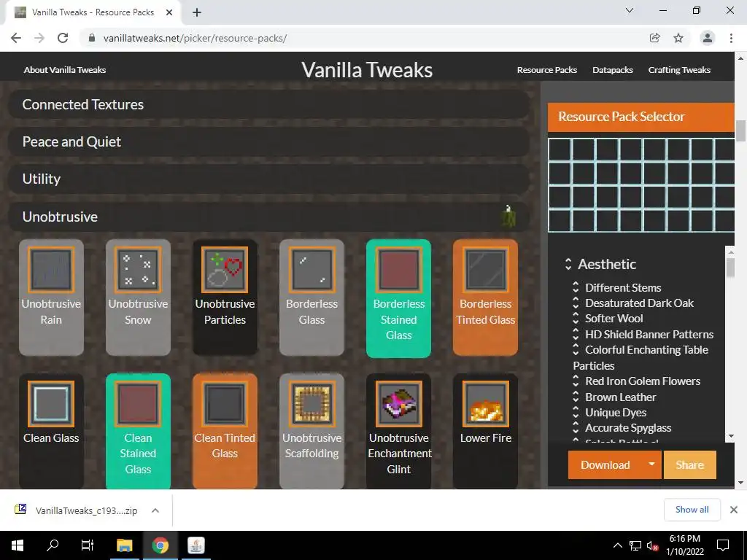Open the share page icon in address bar

point(655,38)
